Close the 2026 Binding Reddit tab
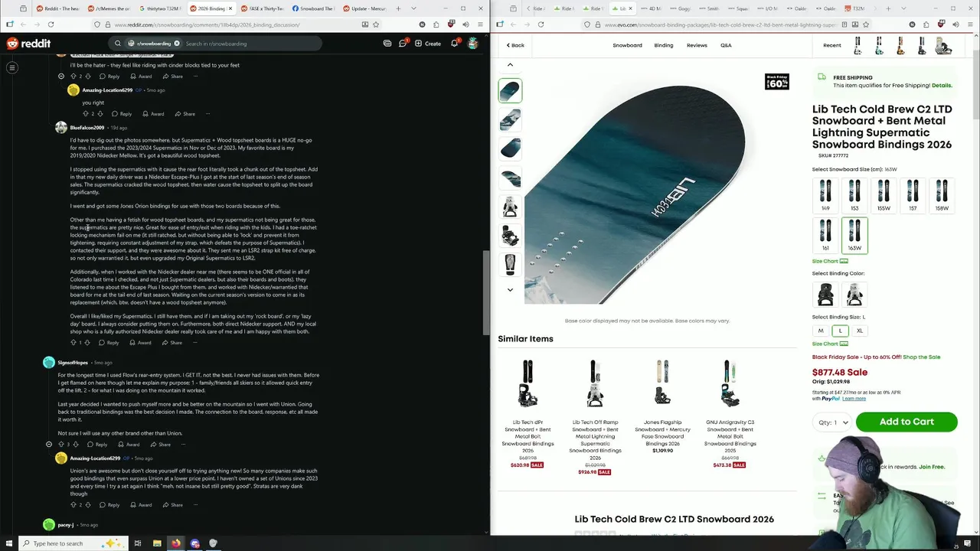 (x=230, y=8)
